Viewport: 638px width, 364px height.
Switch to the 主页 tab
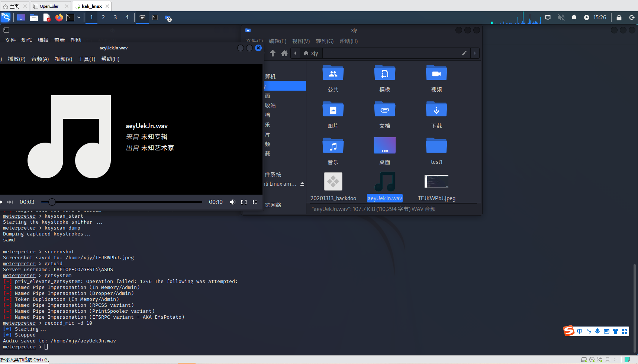pos(14,6)
